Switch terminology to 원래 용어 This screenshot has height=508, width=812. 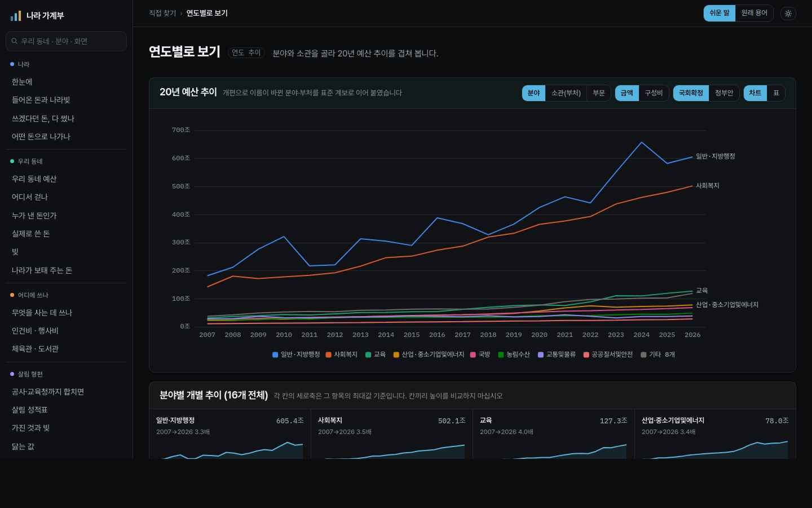pos(754,13)
